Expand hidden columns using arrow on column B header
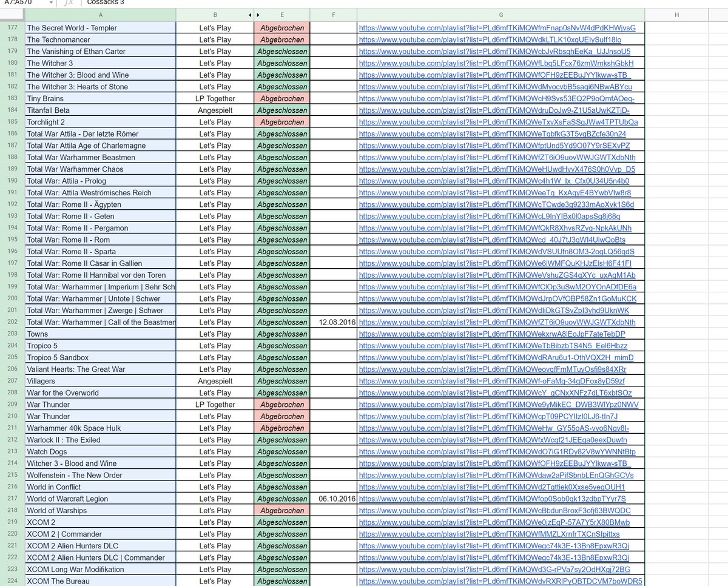The height and width of the screenshot is (586, 728). coord(251,14)
